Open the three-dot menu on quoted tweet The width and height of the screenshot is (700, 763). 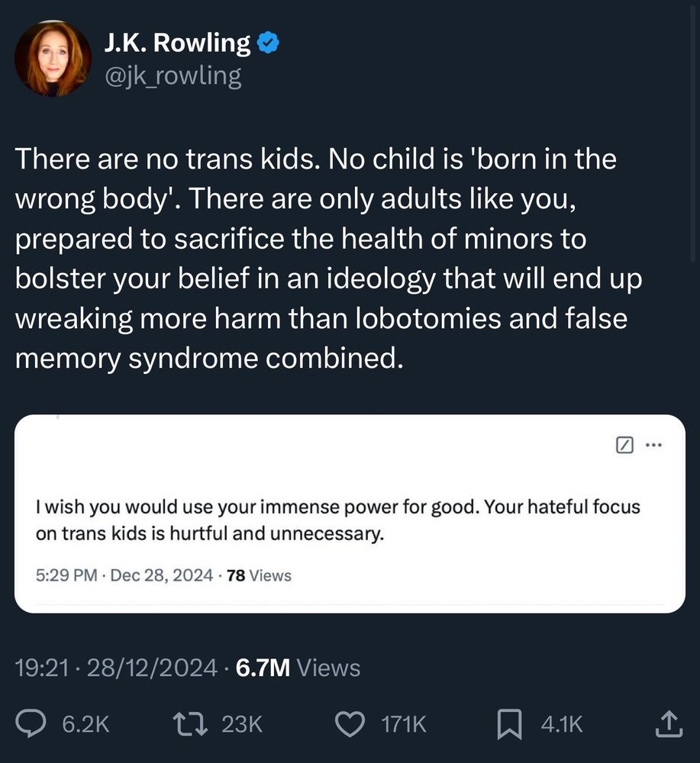click(653, 445)
